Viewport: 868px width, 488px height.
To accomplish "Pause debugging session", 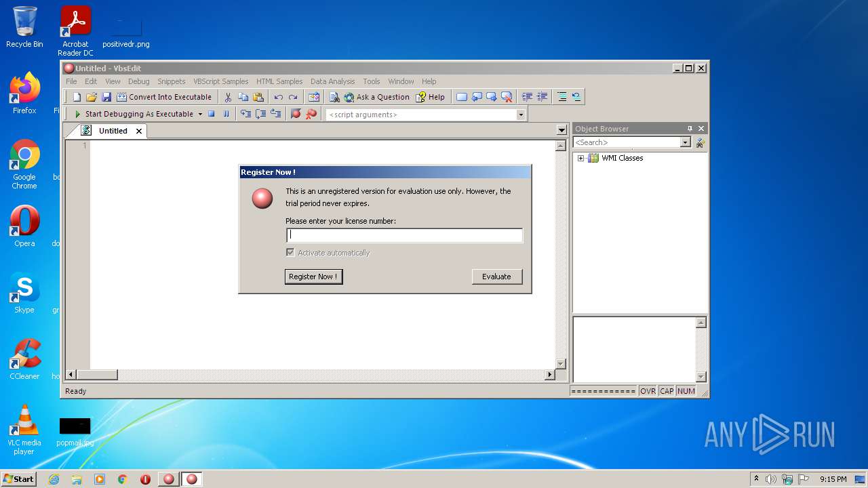I will click(226, 114).
